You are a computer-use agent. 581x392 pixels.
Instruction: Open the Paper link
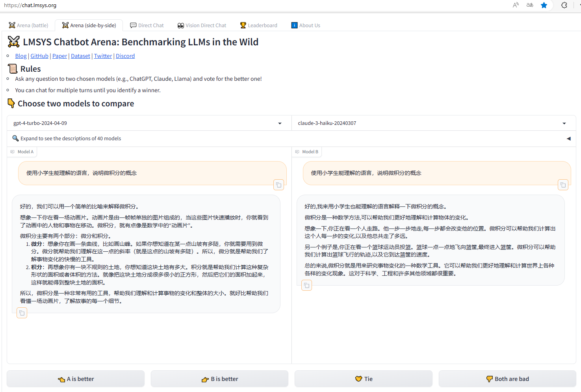pyautogui.click(x=59, y=56)
